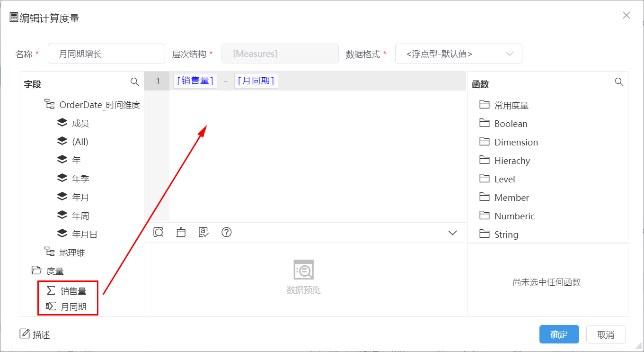Click the large 数据预览 placeholder icon
Screen dimensions: 644x352
[x=303, y=270]
